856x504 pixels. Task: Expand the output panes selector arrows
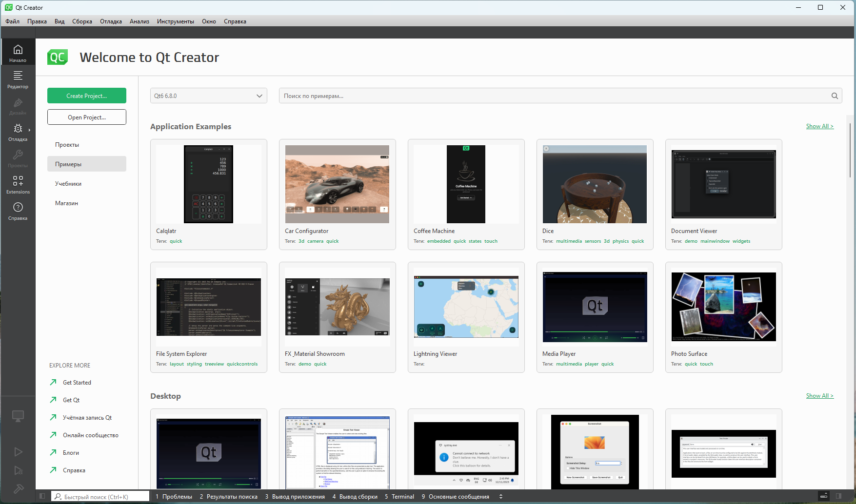[x=500, y=497]
